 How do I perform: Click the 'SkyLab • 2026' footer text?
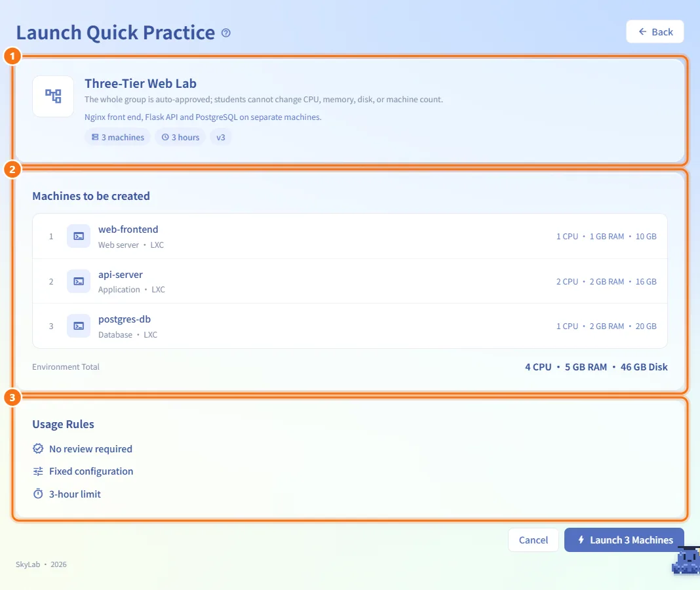[41, 564]
